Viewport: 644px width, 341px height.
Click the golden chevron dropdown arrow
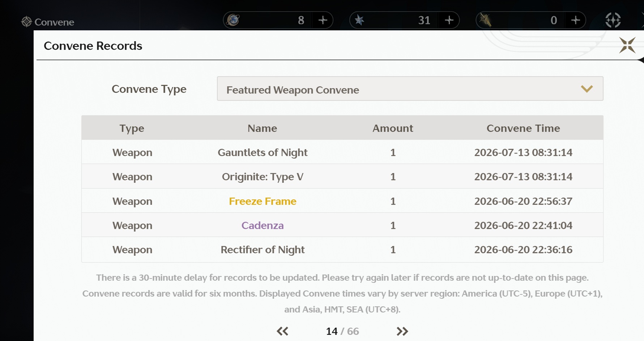pos(587,89)
